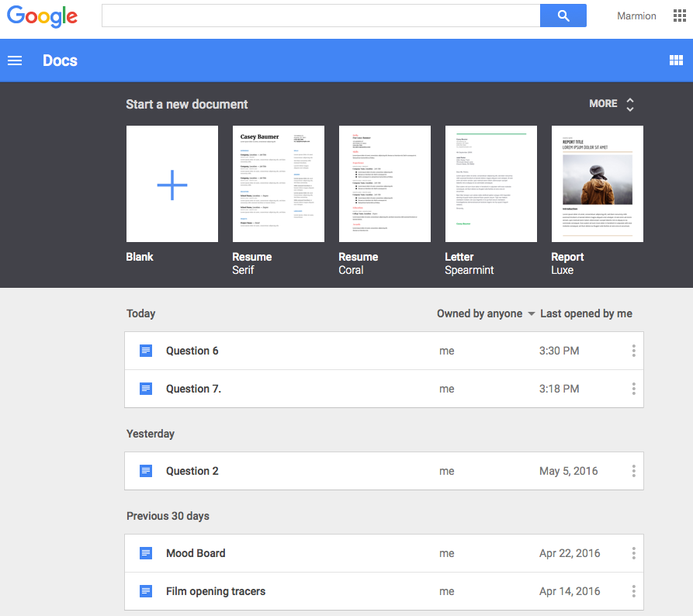
Task: Open the Owned by anyone filter dropdown
Action: [486, 313]
